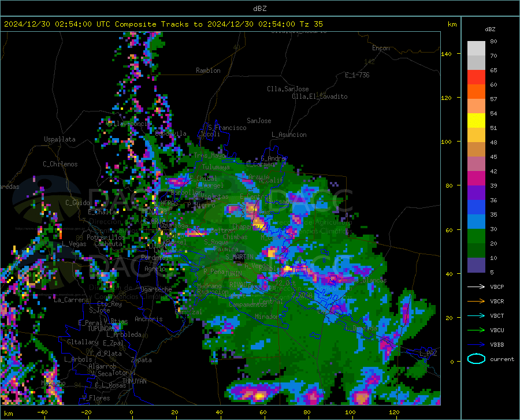Click the 'VBBB' legend label
520x420 pixels.
(x=497, y=344)
